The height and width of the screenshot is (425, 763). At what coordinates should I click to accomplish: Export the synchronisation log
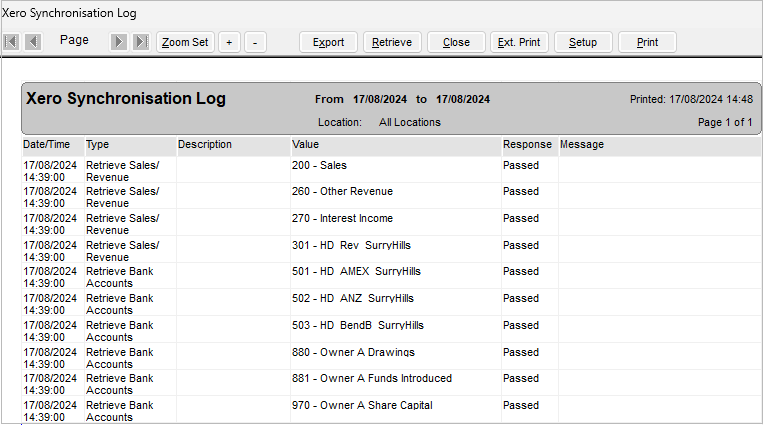tap(328, 42)
